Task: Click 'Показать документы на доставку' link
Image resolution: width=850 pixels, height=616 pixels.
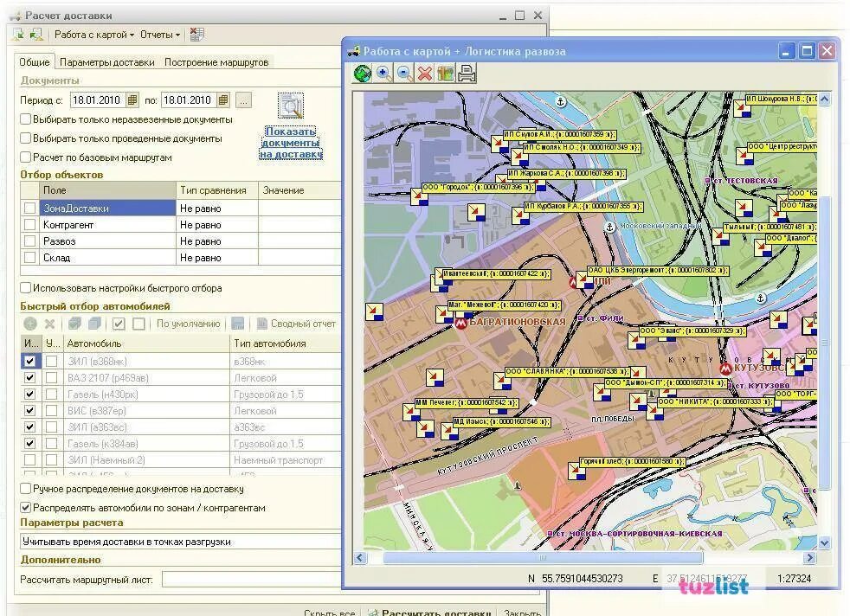Action: click(x=291, y=143)
